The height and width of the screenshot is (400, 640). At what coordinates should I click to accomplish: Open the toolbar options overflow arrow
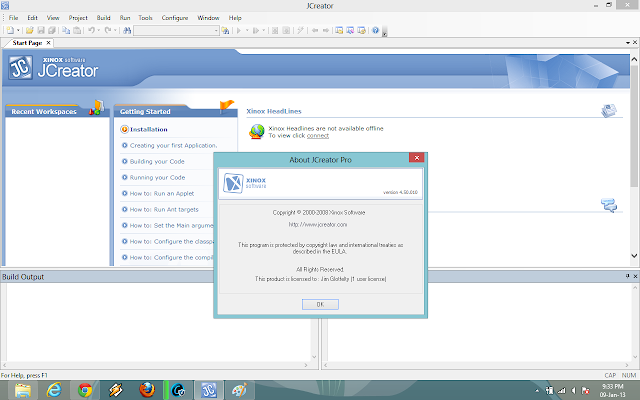384,32
